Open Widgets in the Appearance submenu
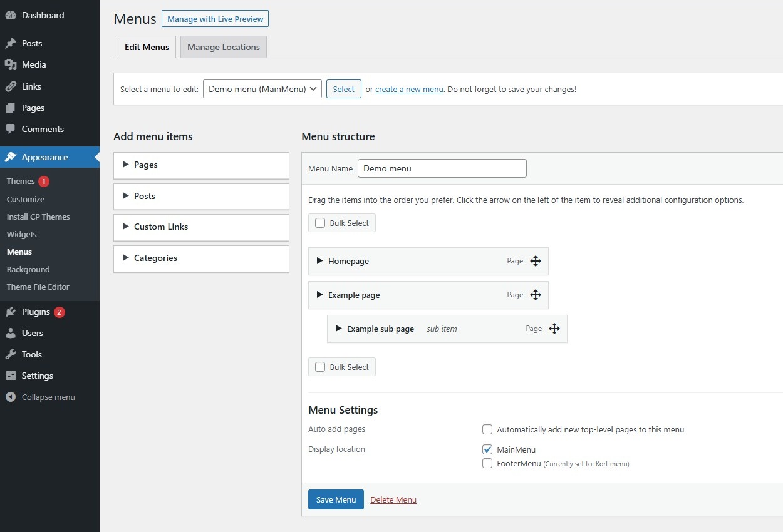 (x=22, y=234)
